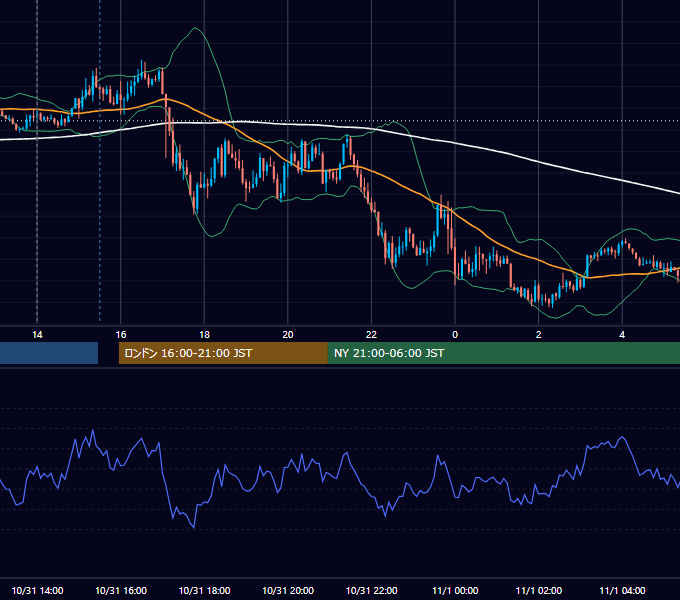Click the 11/1 04:00 time label
The image size is (680, 600).
[622, 590]
